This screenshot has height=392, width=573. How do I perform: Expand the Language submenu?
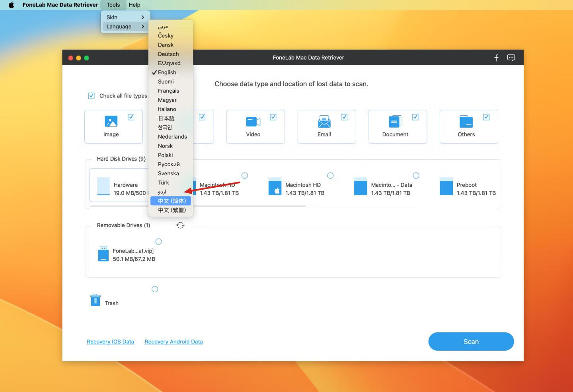pos(125,26)
